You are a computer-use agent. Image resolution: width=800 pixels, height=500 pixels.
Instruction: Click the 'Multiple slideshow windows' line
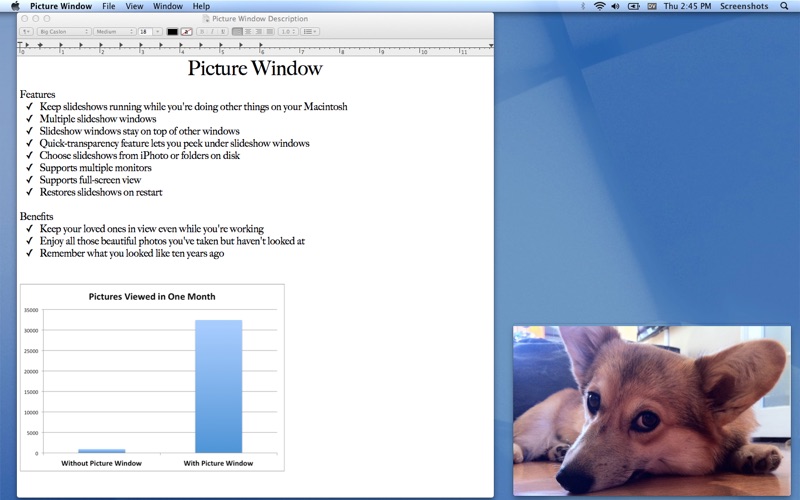(98, 119)
